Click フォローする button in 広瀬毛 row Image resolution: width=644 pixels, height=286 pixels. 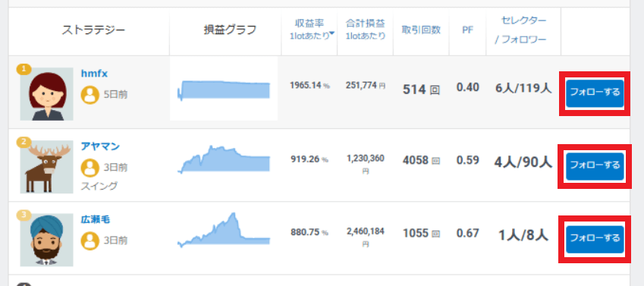595,239
